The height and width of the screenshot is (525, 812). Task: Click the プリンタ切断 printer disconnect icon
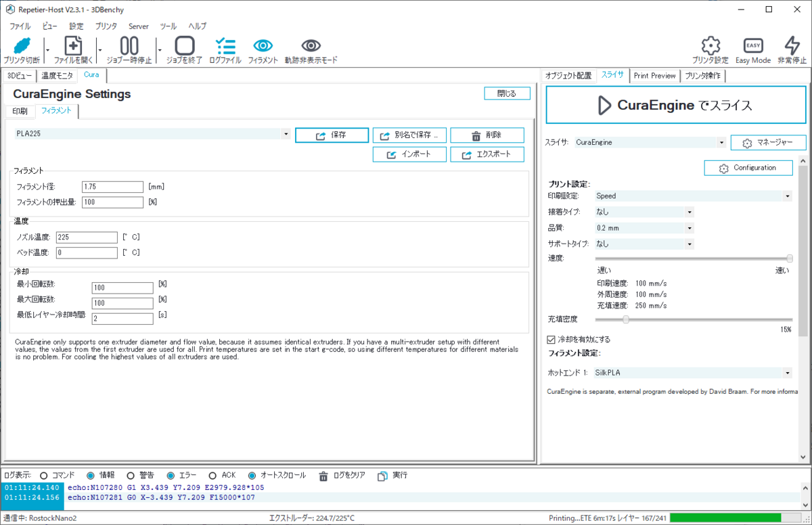coord(22,46)
